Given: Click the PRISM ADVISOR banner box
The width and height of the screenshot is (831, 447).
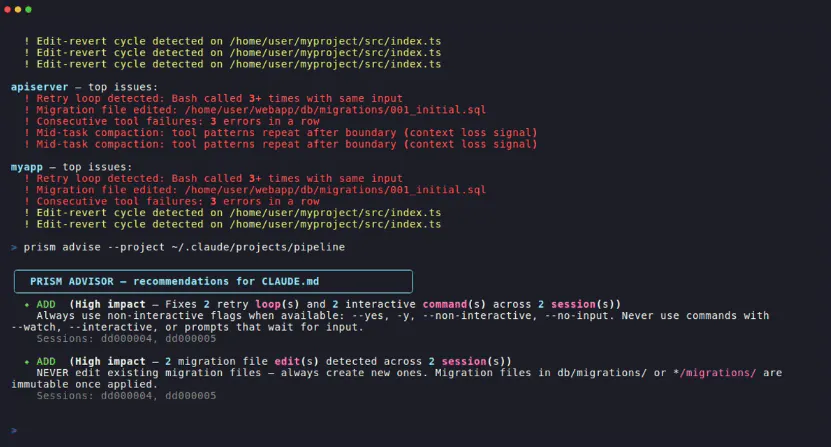Looking at the screenshot, I should point(213,282).
